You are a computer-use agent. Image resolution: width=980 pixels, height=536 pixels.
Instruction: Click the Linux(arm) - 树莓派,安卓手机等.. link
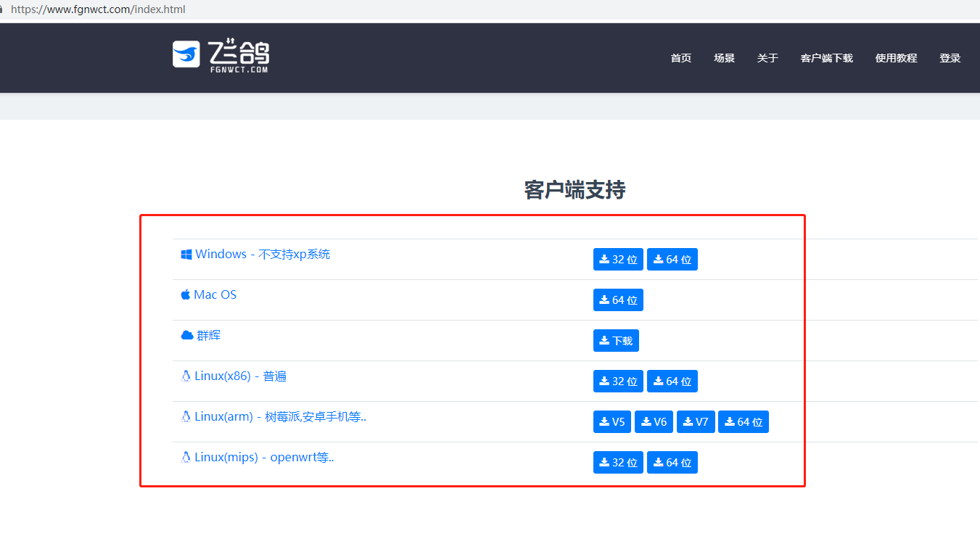(281, 416)
